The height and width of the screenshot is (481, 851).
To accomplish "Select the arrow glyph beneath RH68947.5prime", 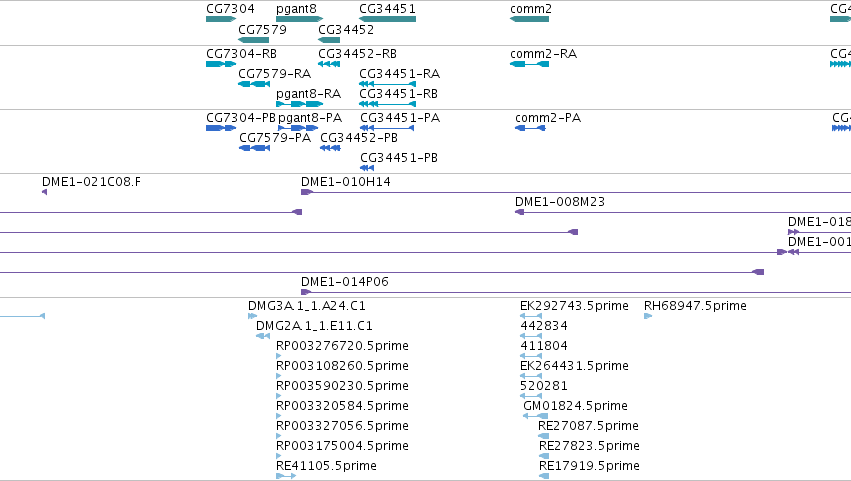I will point(648,316).
